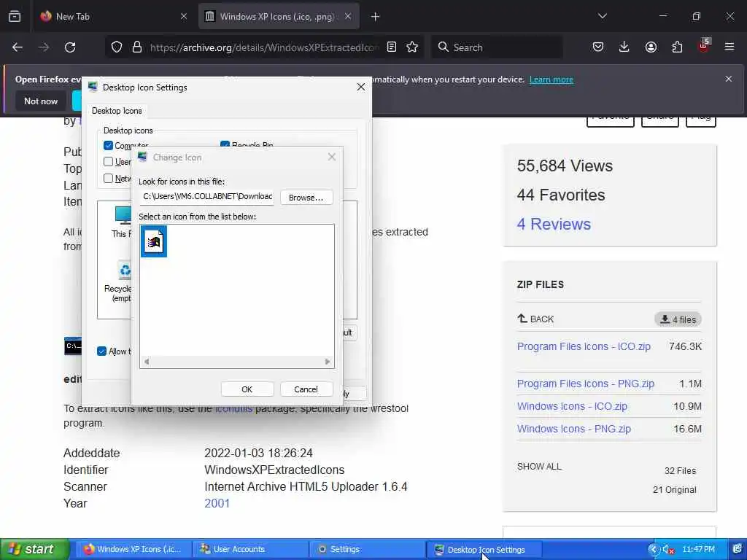Toggle the Network desktop icon checkbox
Screen dimensions: 747x560
[x=108, y=178]
